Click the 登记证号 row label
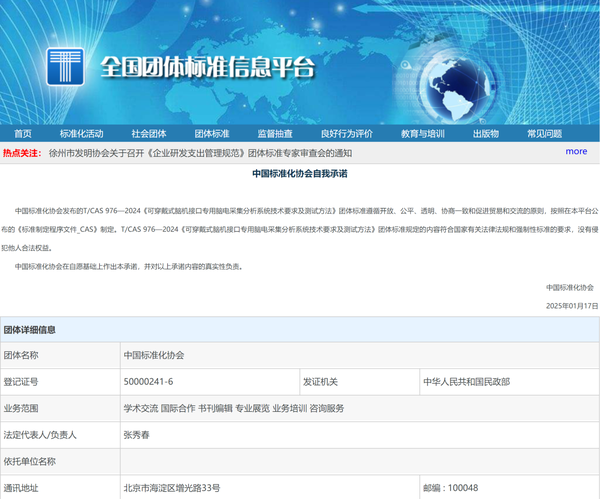This screenshot has width=600, height=499. coord(21,382)
